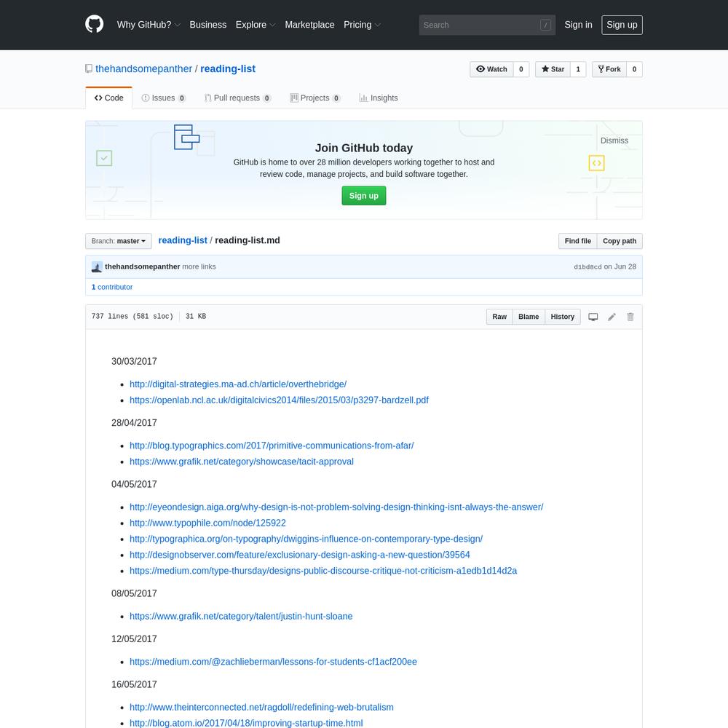Viewport: 728px width, 728px height.
Task: Open the Branch: master dropdown
Action: click(119, 241)
